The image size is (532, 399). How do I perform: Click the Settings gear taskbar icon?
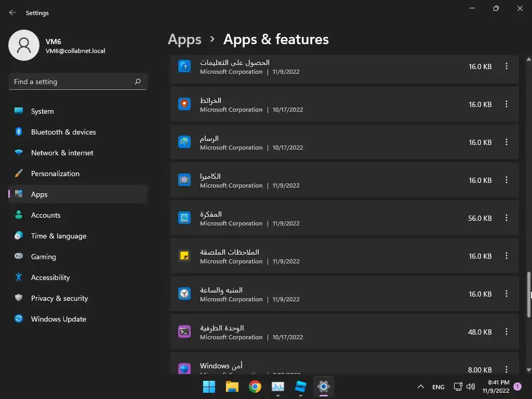point(324,387)
